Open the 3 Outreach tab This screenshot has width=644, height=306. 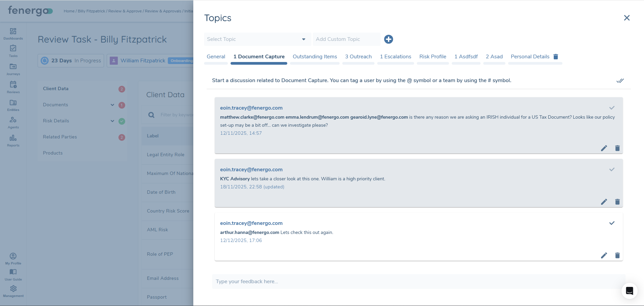(x=358, y=56)
